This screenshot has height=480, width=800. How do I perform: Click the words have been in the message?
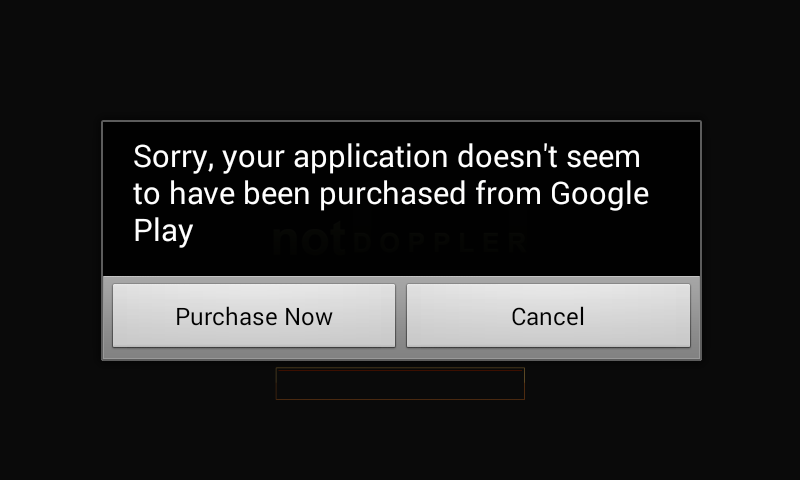240,194
